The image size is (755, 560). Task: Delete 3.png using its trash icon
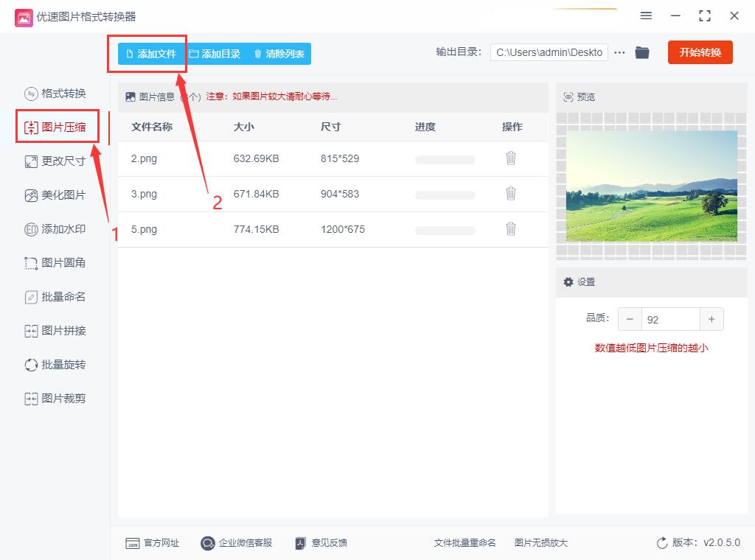[511, 194]
